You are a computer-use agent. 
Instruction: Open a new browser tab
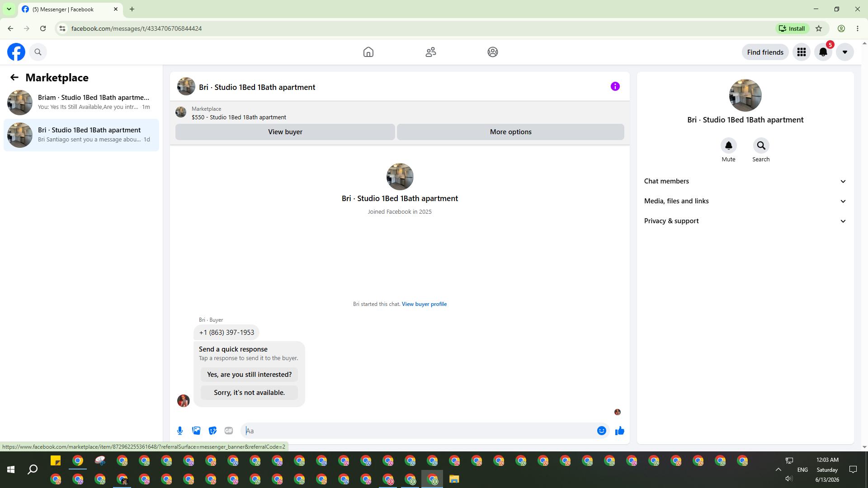click(x=132, y=9)
